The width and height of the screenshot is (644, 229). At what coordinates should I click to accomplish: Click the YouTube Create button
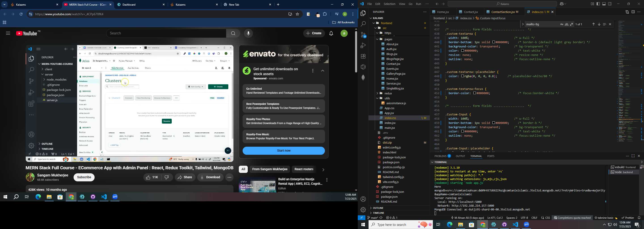[314, 34]
